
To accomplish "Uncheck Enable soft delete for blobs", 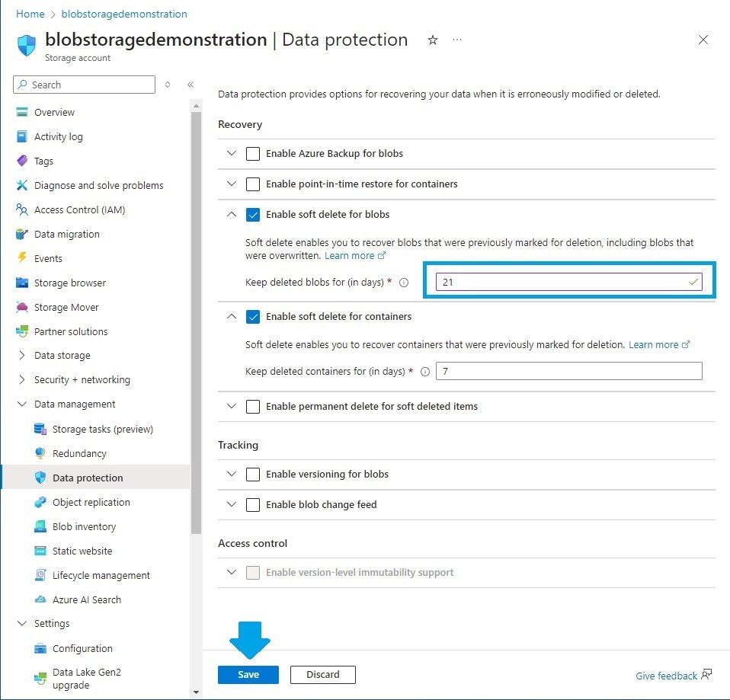I will [x=253, y=215].
